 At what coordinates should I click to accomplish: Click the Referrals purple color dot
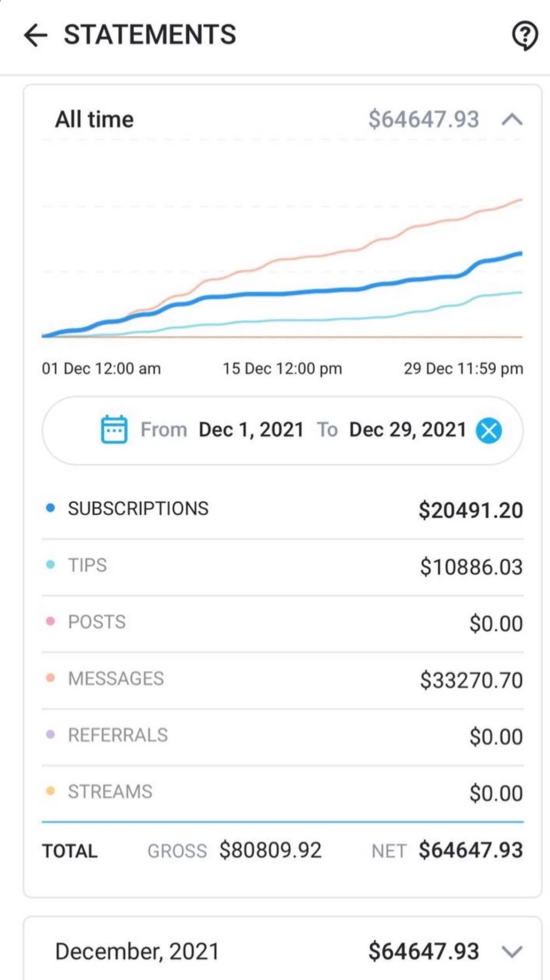pos(50,734)
